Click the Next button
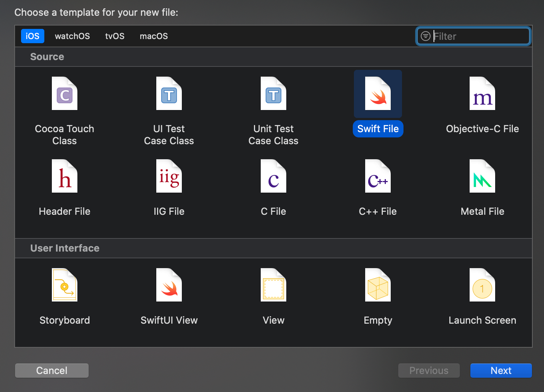The image size is (544, 392). 501,371
